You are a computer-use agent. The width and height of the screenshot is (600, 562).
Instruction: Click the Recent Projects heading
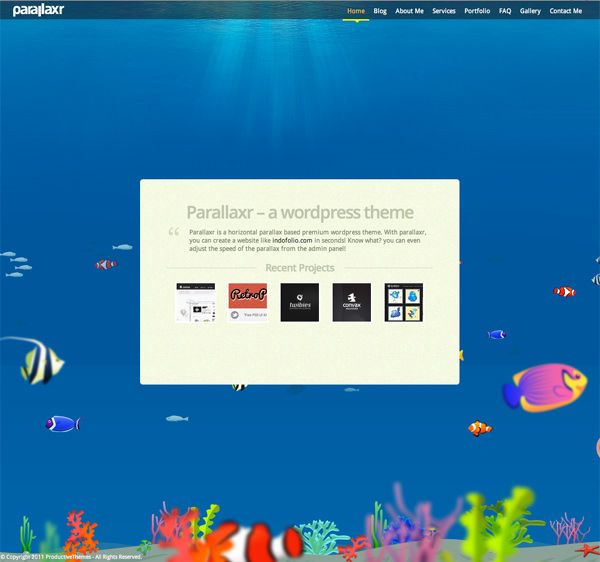[x=300, y=268]
